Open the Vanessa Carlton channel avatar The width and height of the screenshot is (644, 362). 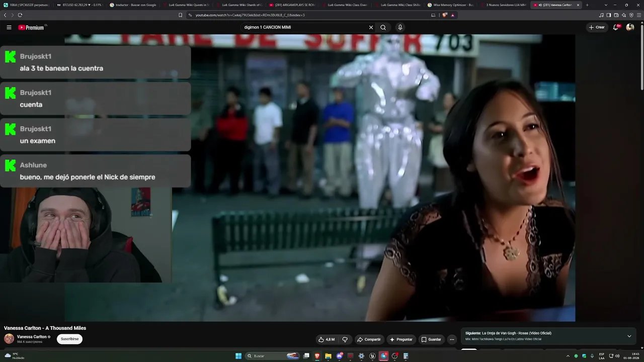coord(9,339)
